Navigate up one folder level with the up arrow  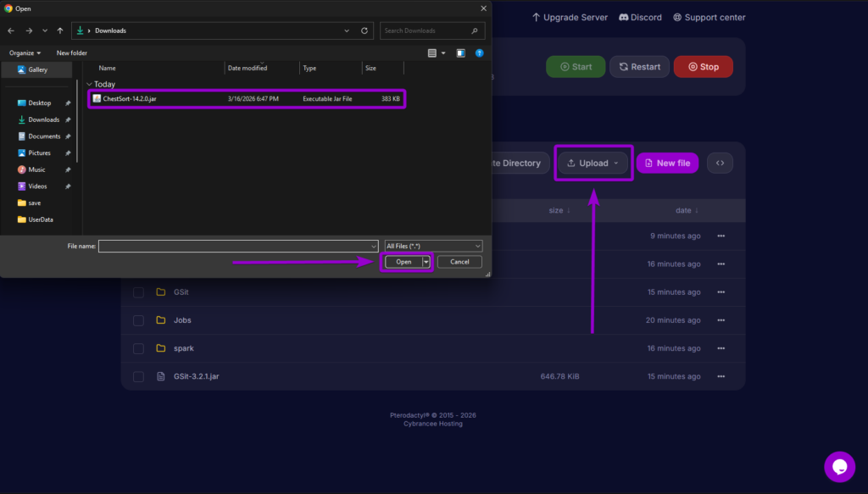[59, 31]
